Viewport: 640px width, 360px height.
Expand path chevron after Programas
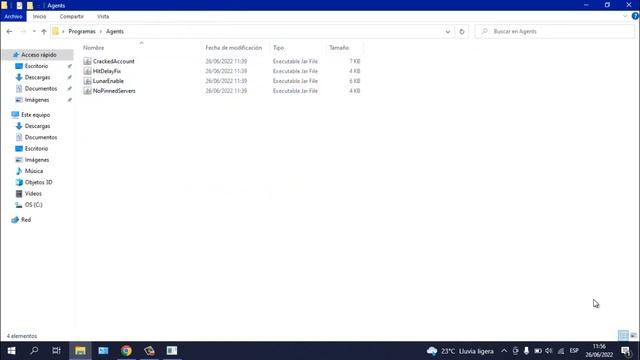coord(100,31)
